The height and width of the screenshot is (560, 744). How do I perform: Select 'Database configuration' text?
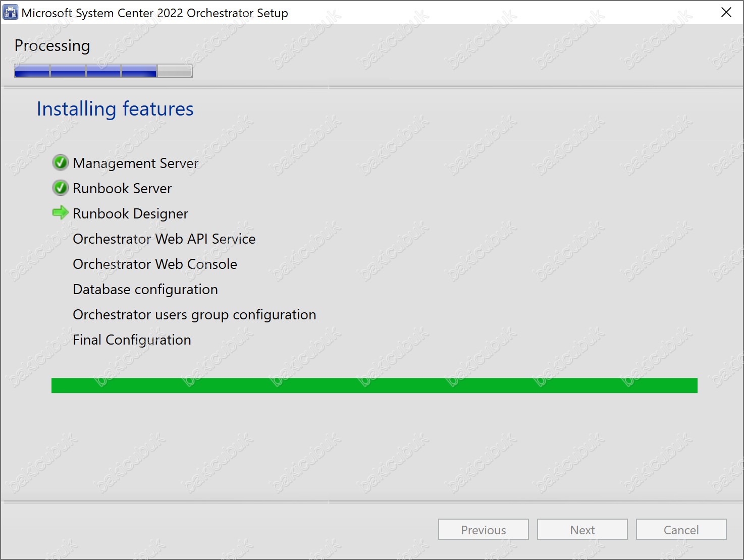(146, 290)
